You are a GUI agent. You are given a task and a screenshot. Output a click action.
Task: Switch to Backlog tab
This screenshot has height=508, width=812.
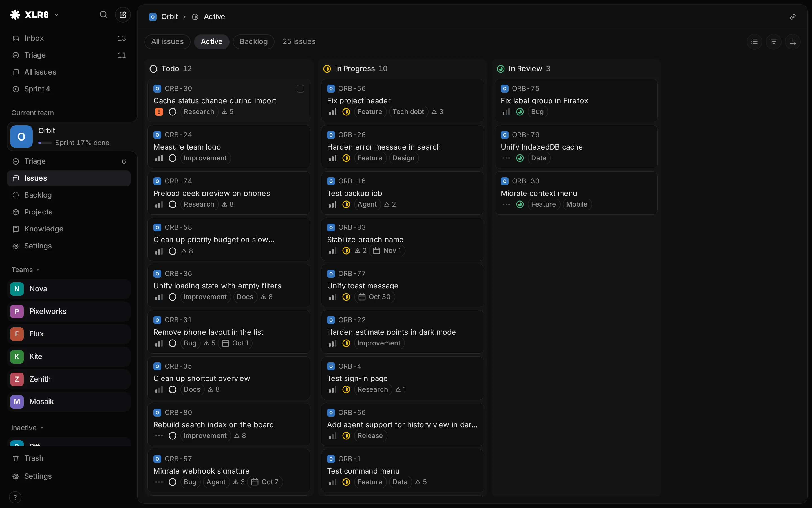click(254, 42)
